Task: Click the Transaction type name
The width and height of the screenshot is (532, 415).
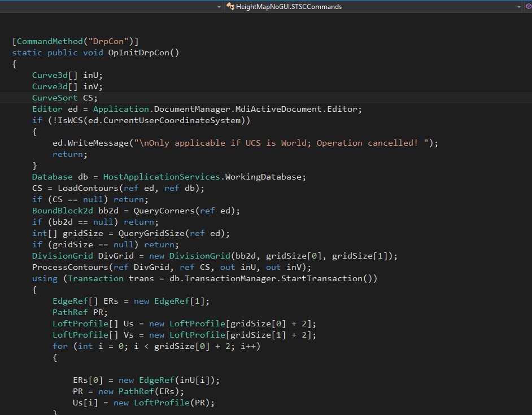Action: click(95, 278)
